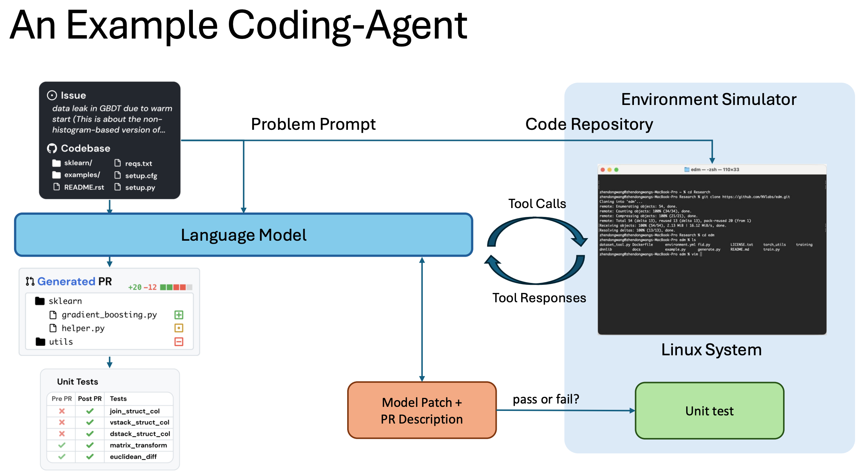Click the GitHub logo beside Codebase
The width and height of the screenshot is (868, 471).
[52, 148]
